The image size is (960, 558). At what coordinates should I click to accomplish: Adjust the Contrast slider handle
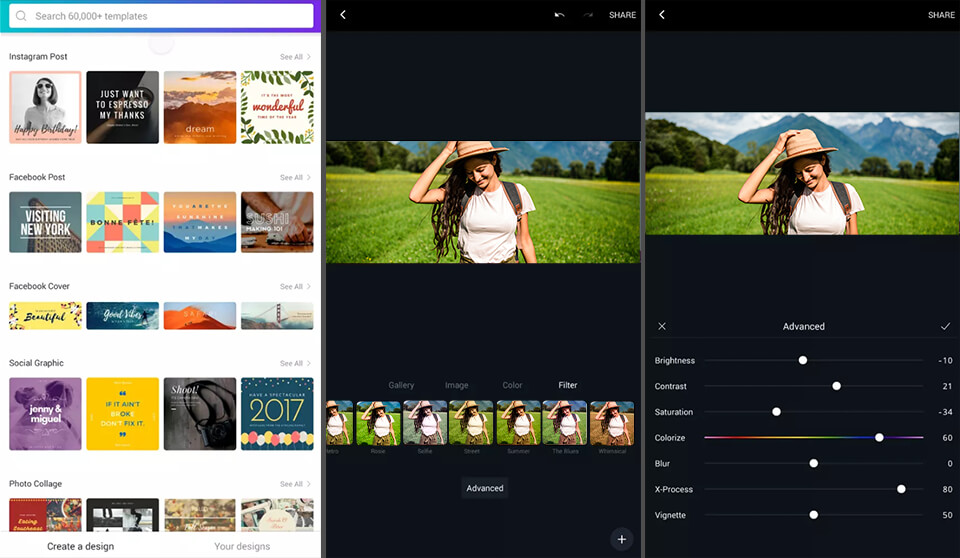coord(836,386)
